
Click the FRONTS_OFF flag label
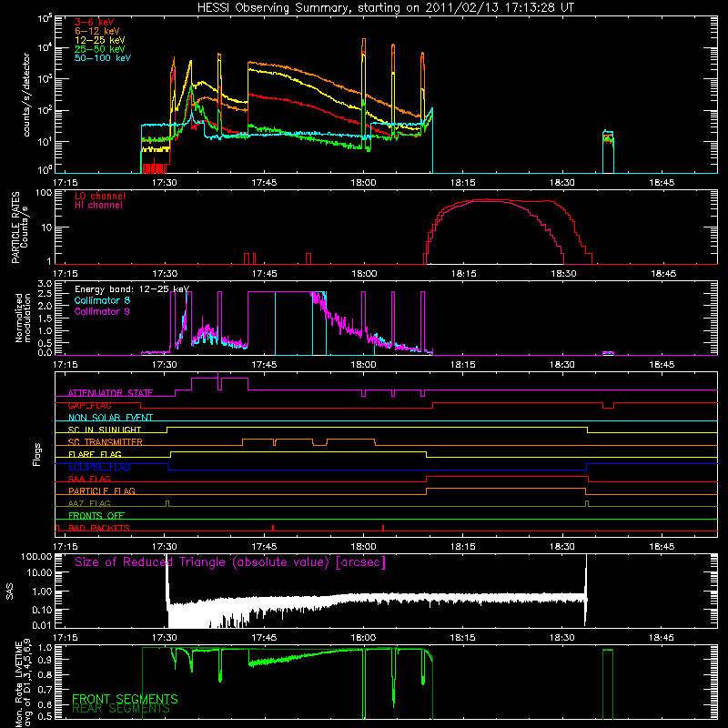(x=96, y=516)
